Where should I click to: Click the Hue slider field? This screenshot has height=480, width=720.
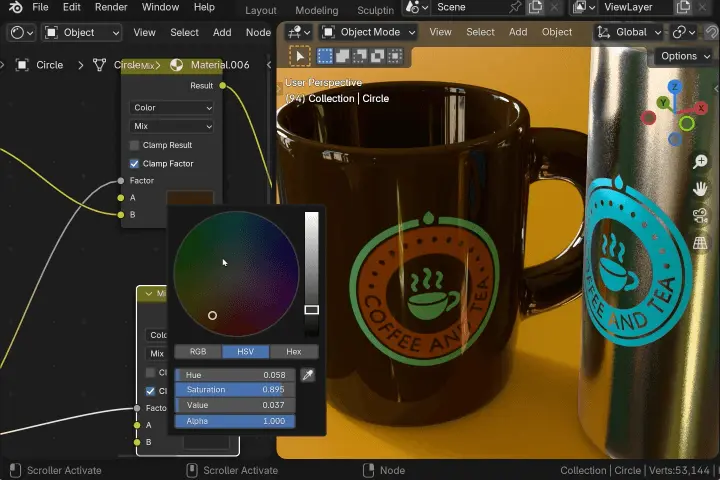(235, 375)
